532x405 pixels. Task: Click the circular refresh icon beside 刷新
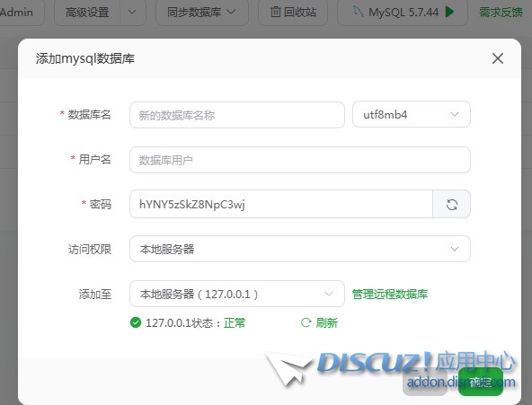click(x=306, y=322)
